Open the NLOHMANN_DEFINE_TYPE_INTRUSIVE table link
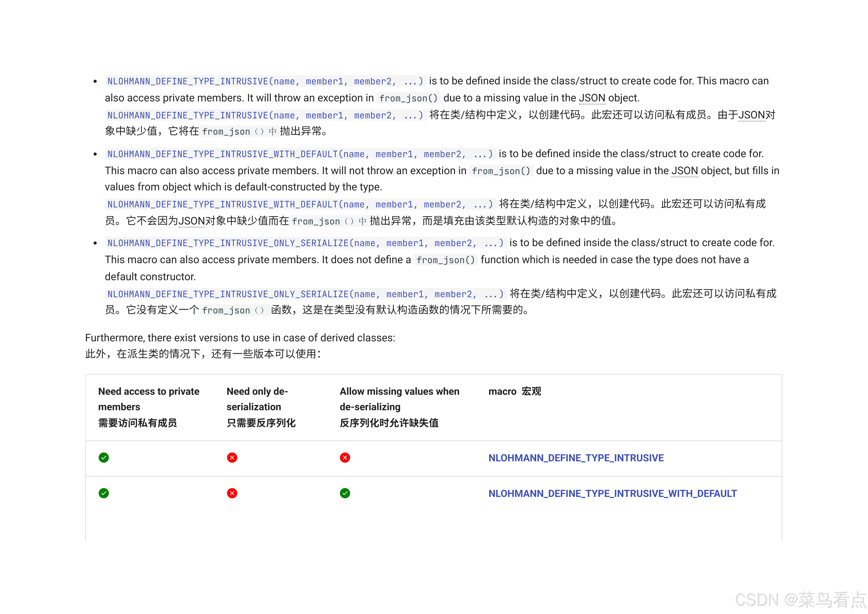This screenshot has width=868, height=614. (576, 458)
